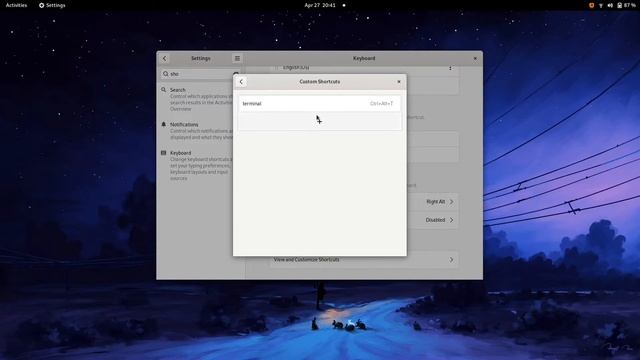The width and height of the screenshot is (640, 360).
Task: Click the Ctrl+Alt+T shortcut value
Action: tap(381, 104)
